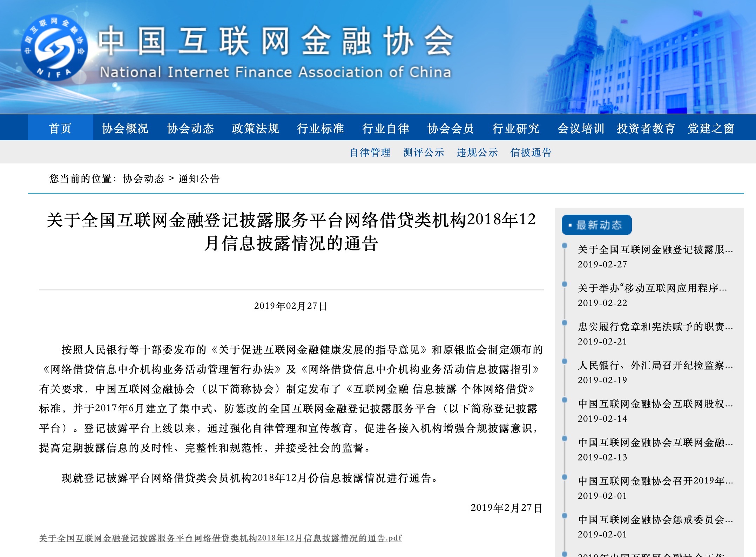Screen dimensions: 756x557
Task: Select the 违规公示 submenu link
Action: click(477, 153)
